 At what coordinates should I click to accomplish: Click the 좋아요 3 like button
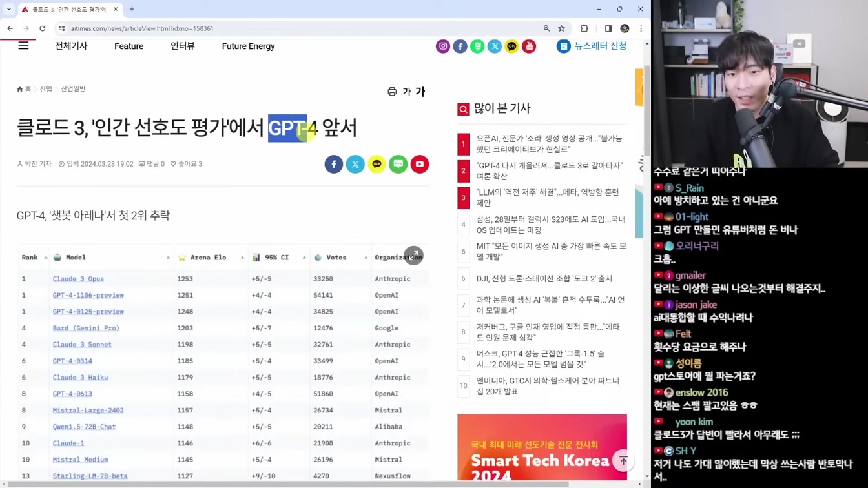click(x=186, y=164)
